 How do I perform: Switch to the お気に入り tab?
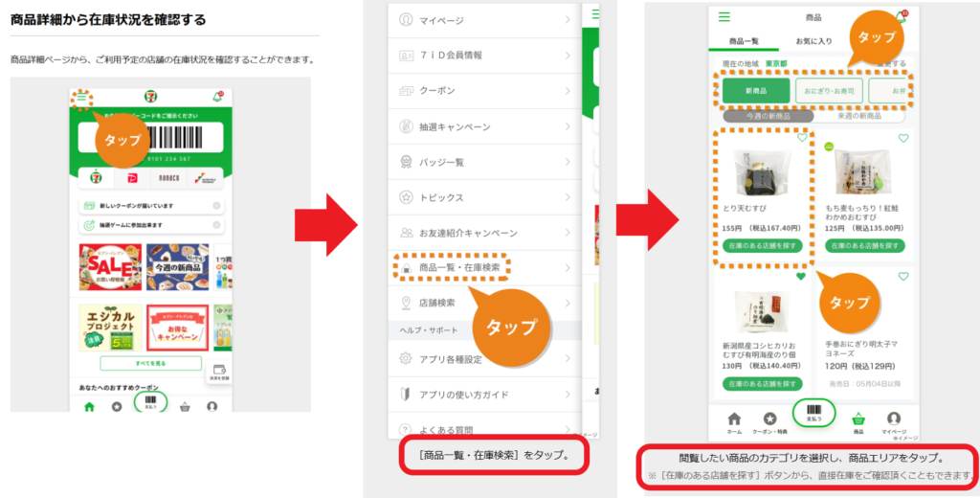813,41
